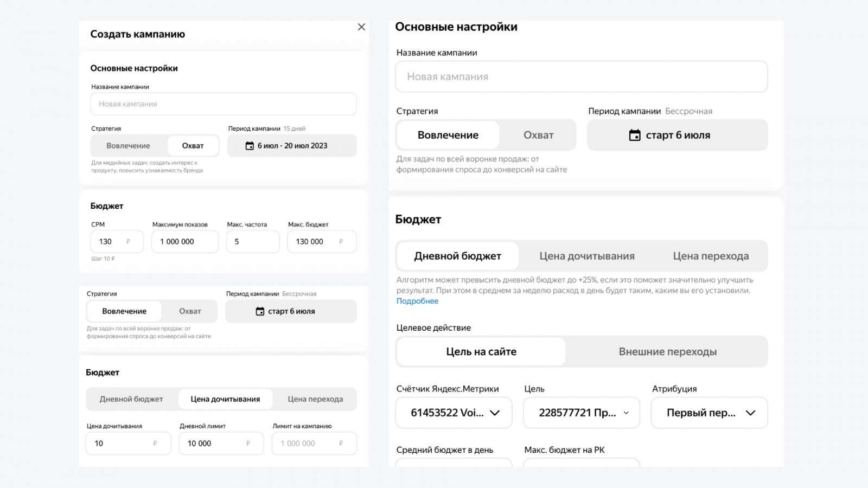
Task: Close the Создать кампанию dialog
Action: 361,27
